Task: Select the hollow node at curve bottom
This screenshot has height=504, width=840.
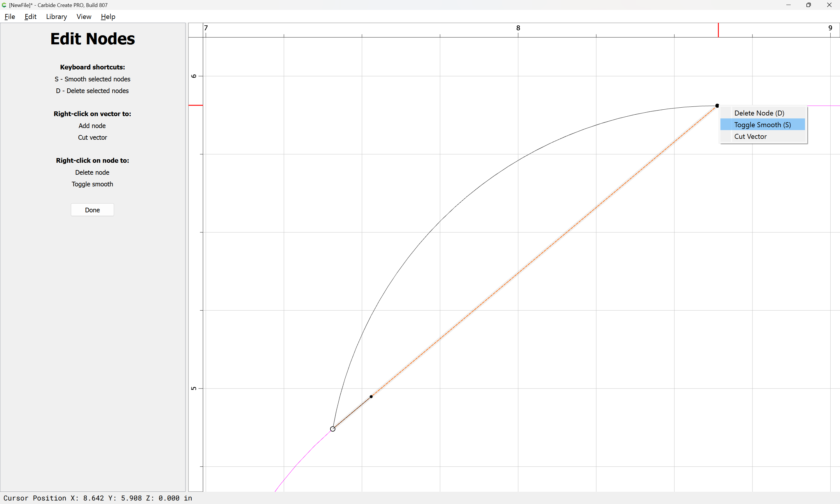Action: coord(333,429)
